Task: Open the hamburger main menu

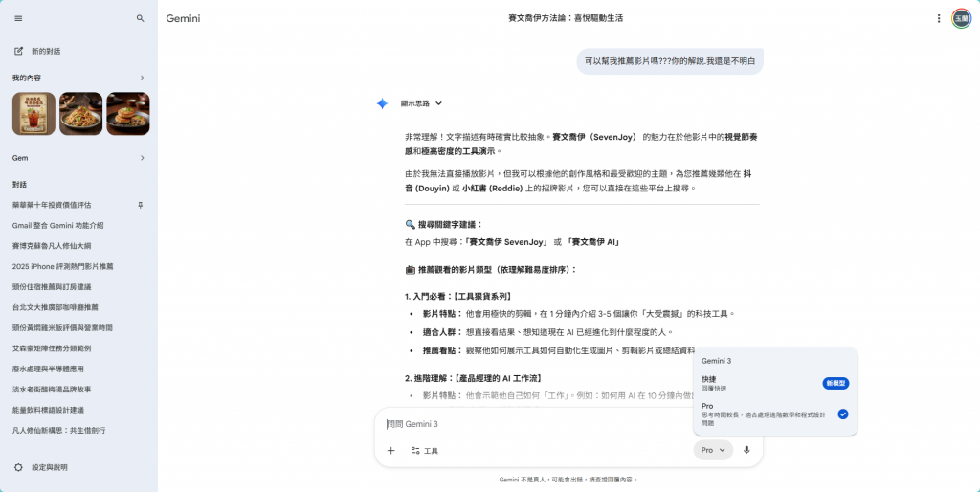Action: click(18, 19)
